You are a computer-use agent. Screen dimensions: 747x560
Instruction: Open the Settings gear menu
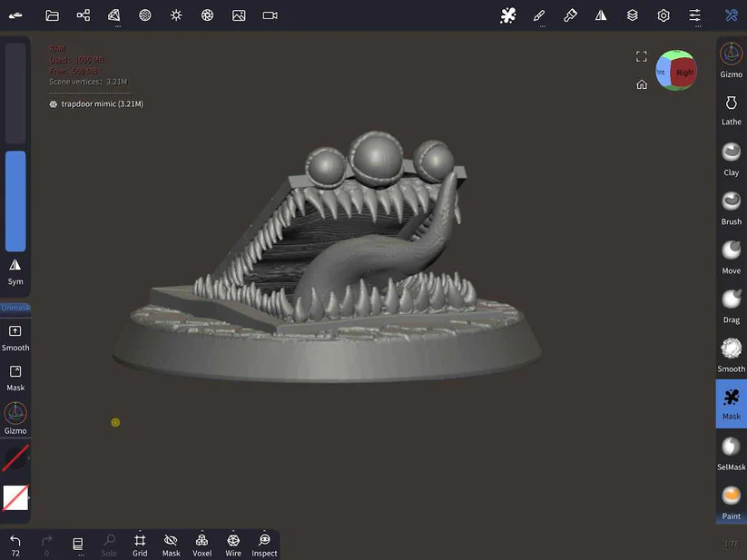(x=663, y=15)
